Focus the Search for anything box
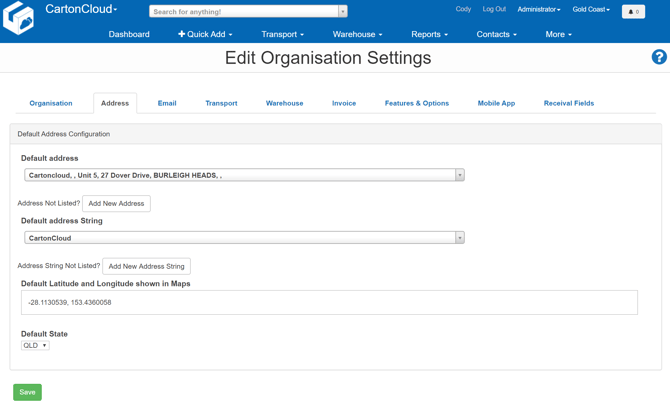This screenshot has height=409, width=670. tap(243, 12)
